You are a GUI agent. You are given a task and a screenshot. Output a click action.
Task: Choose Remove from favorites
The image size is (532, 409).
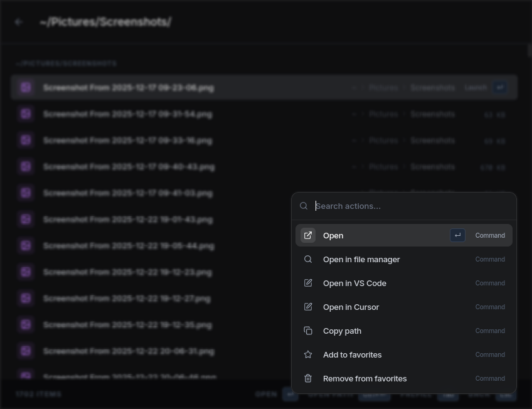[404, 378]
